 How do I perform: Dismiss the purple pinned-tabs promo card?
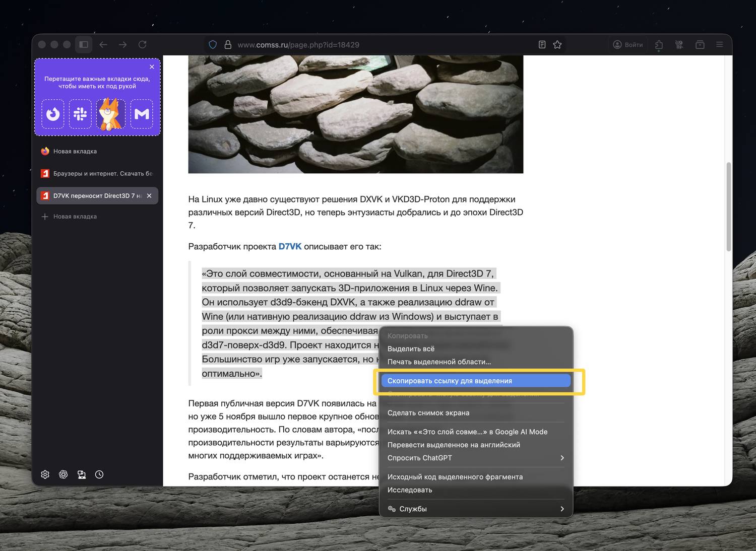click(x=152, y=66)
